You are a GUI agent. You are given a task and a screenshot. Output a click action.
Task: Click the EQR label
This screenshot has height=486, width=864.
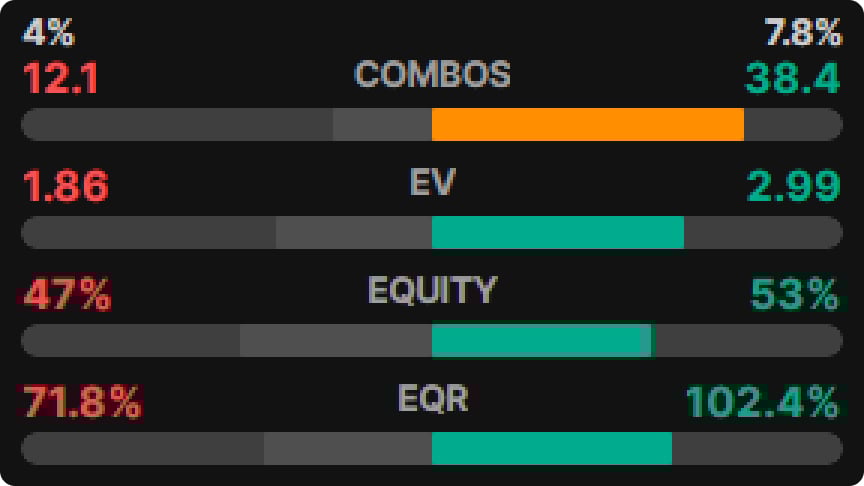(432, 398)
